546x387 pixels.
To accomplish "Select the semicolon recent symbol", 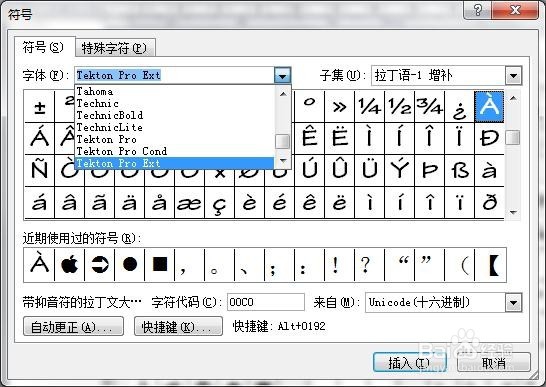I will [280, 265].
